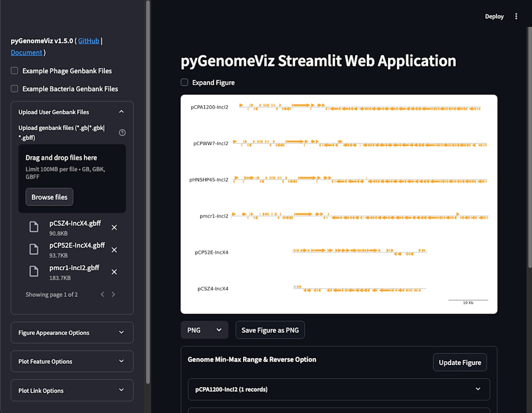Click the file icon beside pCSZ4-IncX4.gbff
Screen dimensions: 532x413
point(34,227)
